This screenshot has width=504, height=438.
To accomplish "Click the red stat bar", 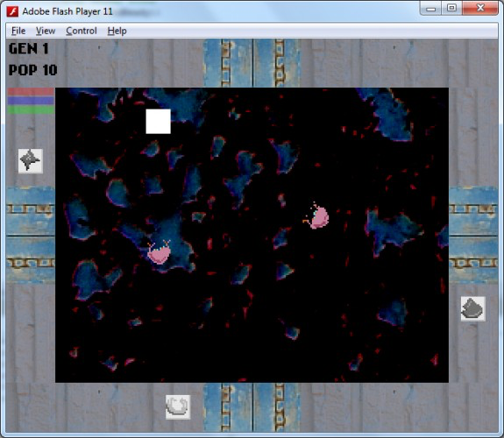I will coord(31,92).
